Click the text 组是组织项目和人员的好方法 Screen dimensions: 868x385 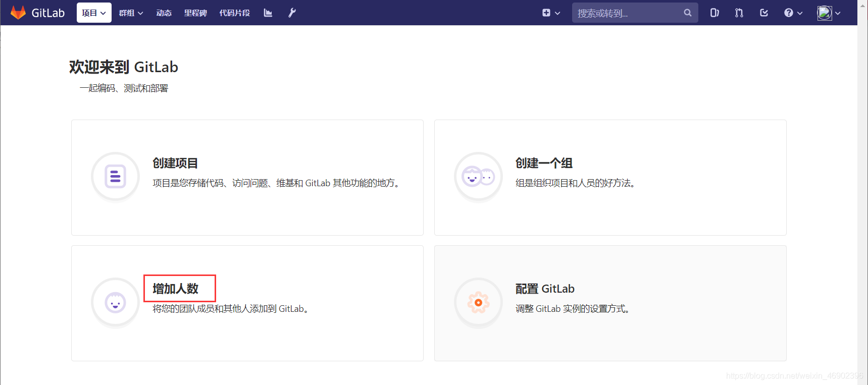pyautogui.click(x=575, y=183)
